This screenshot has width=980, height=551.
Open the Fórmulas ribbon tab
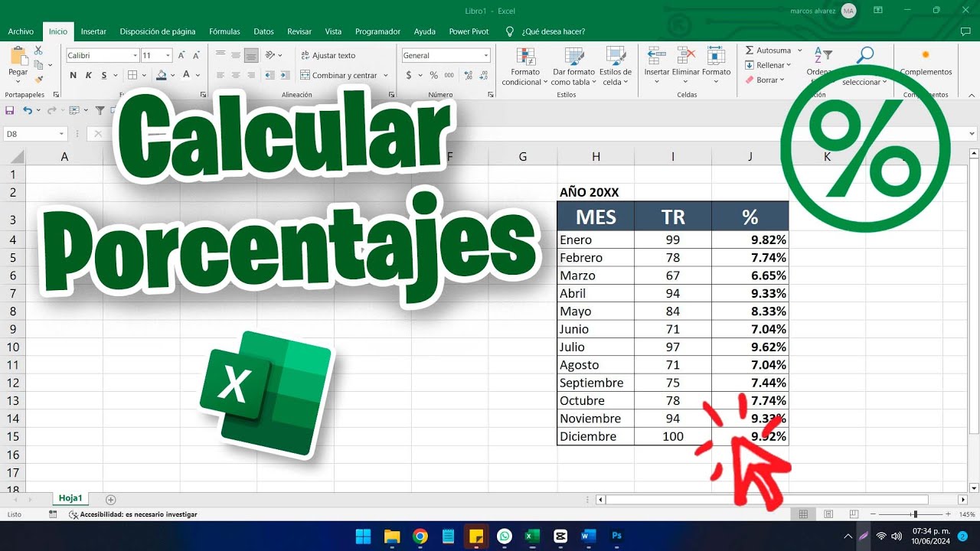pos(224,31)
